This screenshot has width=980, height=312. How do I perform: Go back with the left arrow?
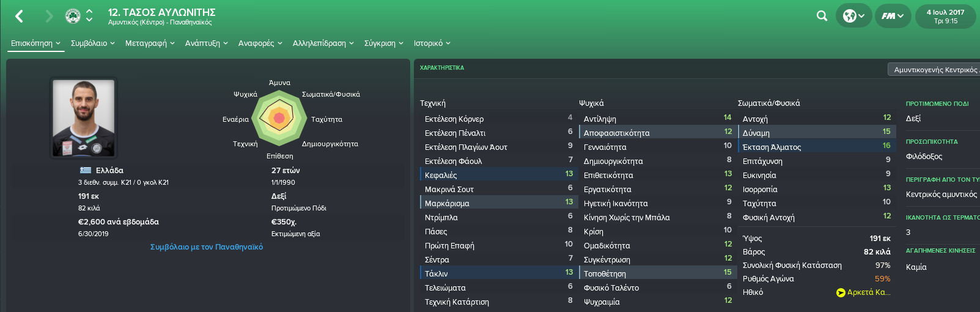coord(20,17)
